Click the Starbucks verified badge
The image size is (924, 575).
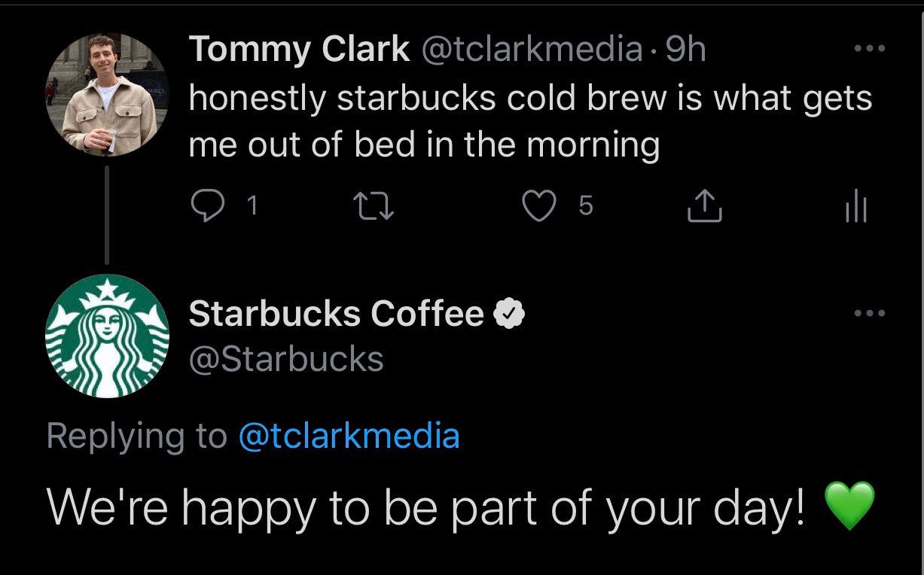[x=508, y=313]
